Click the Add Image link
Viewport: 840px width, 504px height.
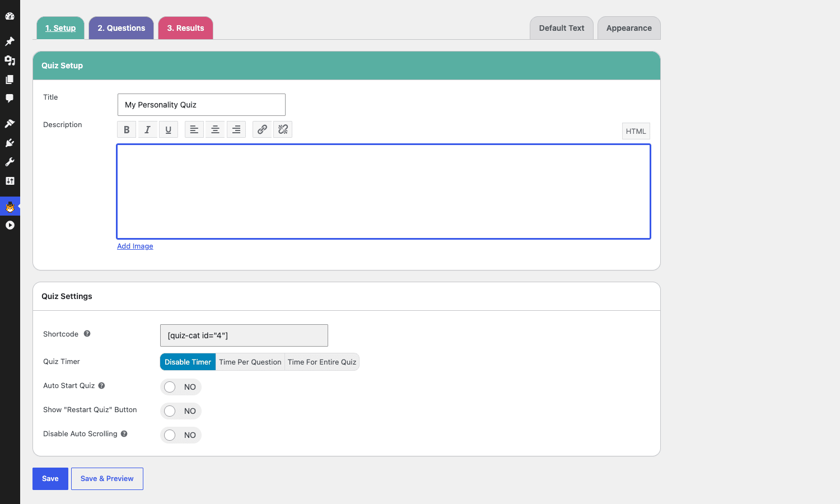coord(135,246)
